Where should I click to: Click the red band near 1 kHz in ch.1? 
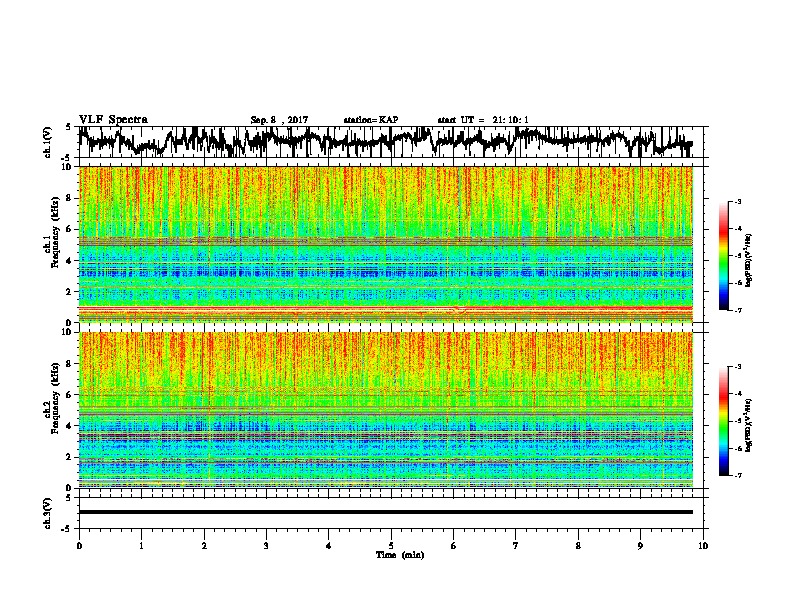click(x=385, y=308)
